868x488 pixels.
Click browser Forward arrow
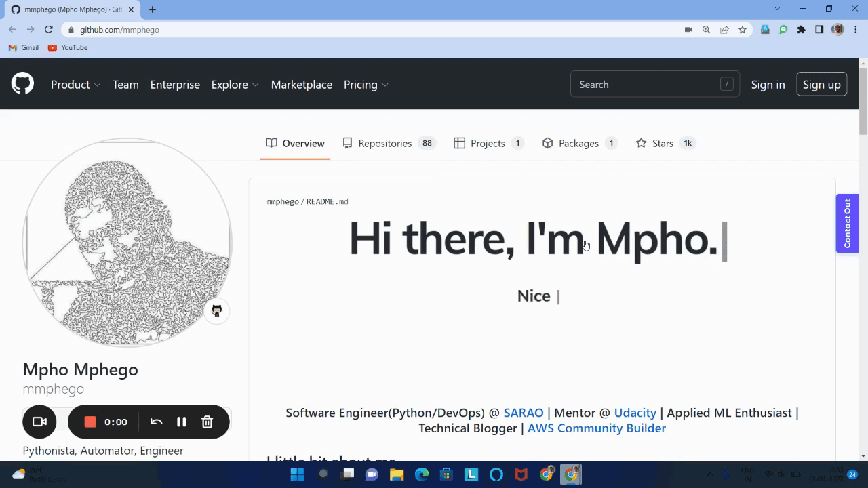pyautogui.click(x=31, y=30)
